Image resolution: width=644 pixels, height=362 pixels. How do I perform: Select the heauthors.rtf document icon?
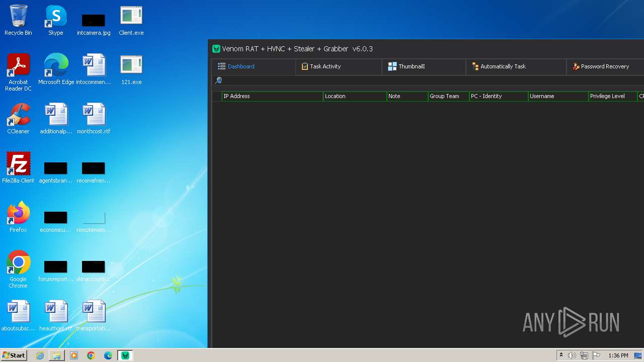(x=56, y=316)
